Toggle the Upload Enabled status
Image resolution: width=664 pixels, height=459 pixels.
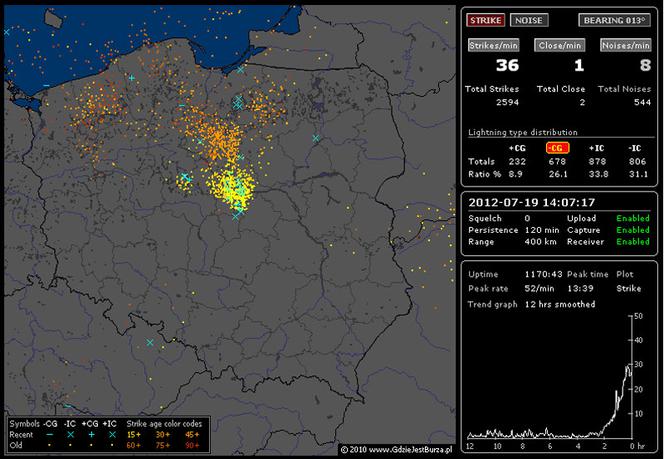(x=633, y=218)
